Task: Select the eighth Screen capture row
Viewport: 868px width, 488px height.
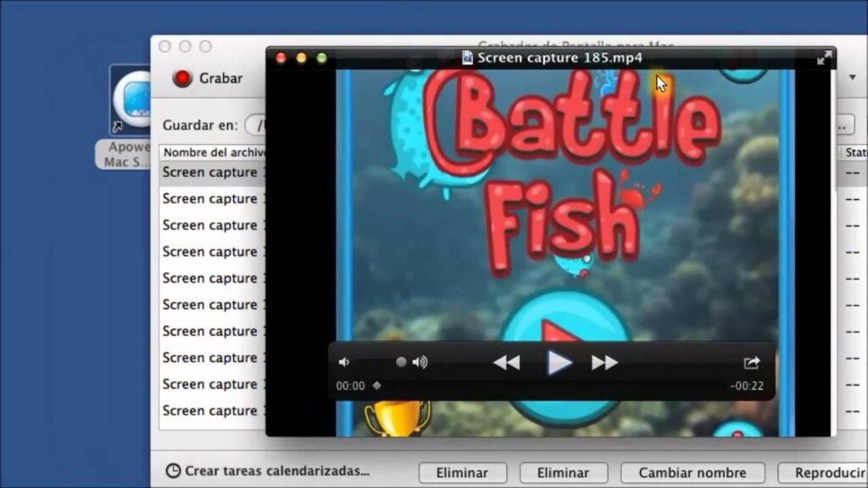Action: 213,358
